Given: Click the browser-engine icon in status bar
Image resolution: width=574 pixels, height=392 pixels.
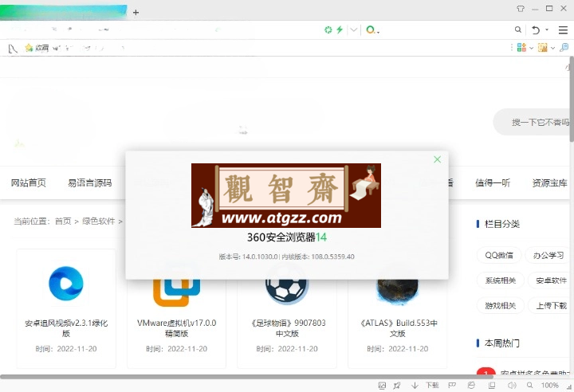Looking at the screenshot, I should [x=471, y=385].
